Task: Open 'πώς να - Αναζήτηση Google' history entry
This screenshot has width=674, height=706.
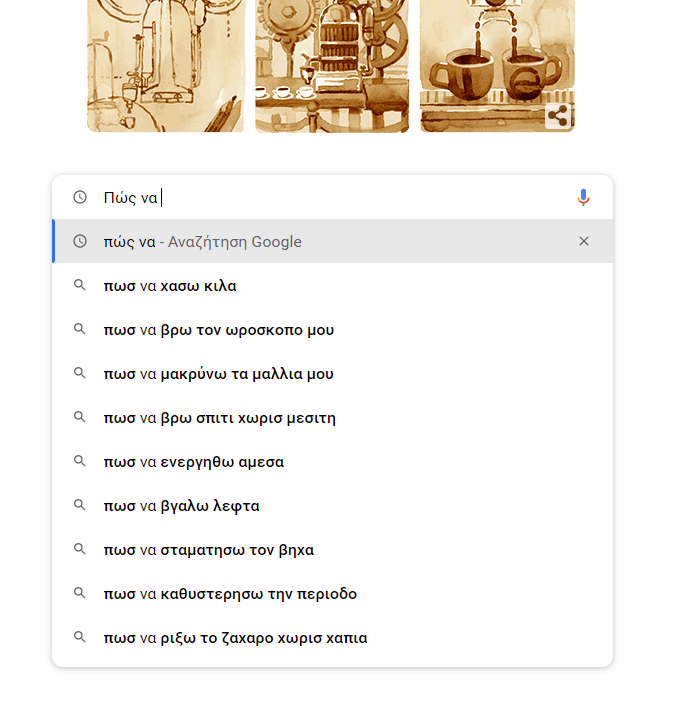Action: click(202, 242)
